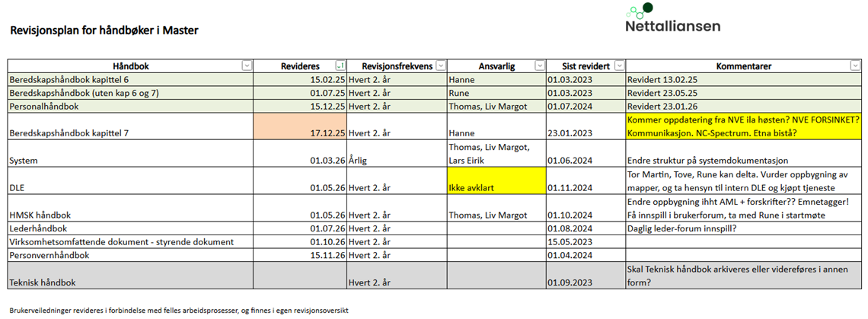The height and width of the screenshot is (319, 868).
Task: Click 'Thomas, Liv Margot, Lars Eirik' cell
Action: click(x=496, y=153)
